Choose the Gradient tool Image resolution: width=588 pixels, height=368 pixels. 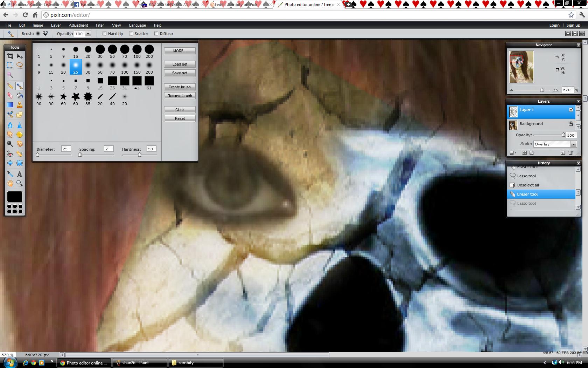[10, 105]
